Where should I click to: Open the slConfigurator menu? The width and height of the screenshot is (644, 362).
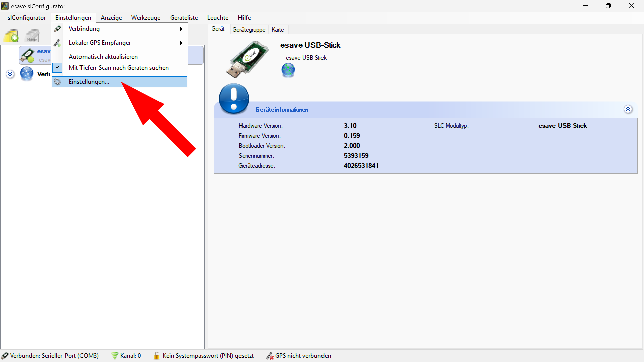[x=27, y=18]
